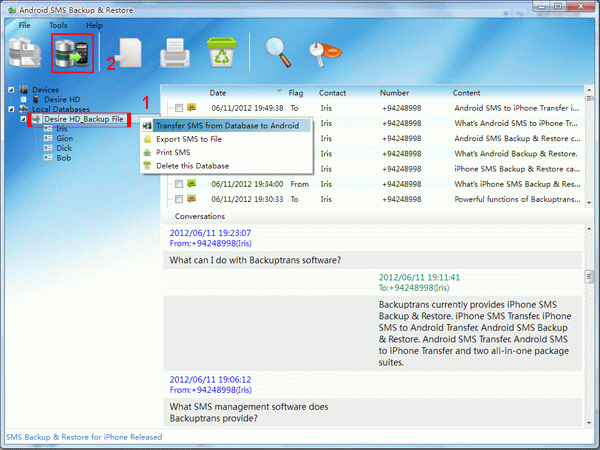Viewport: 600px width, 450px height.
Task: Click the phone icon beside Desire HD
Action: (x=36, y=99)
